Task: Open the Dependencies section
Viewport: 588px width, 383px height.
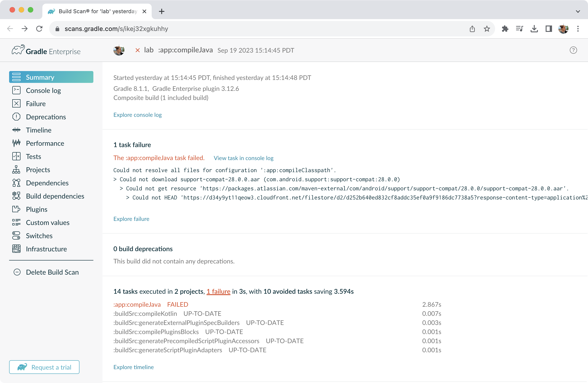Action: [47, 183]
